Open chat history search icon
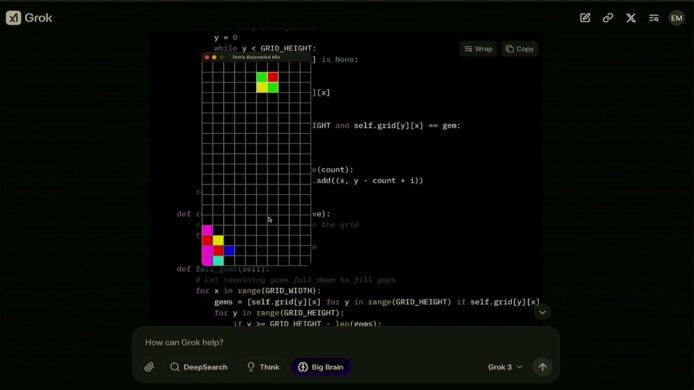The image size is (694, 390). pos(654,18)
